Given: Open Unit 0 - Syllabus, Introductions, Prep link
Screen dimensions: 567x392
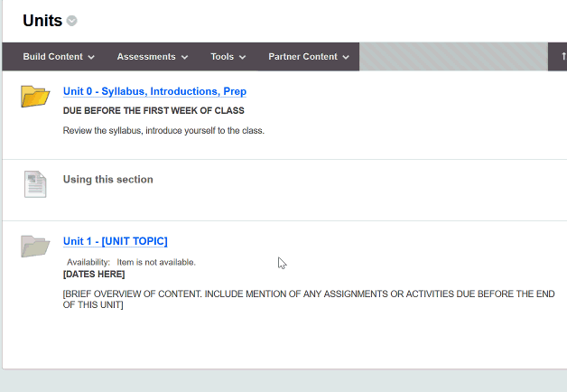Looking at the screenshot, I should pos(154,91).
